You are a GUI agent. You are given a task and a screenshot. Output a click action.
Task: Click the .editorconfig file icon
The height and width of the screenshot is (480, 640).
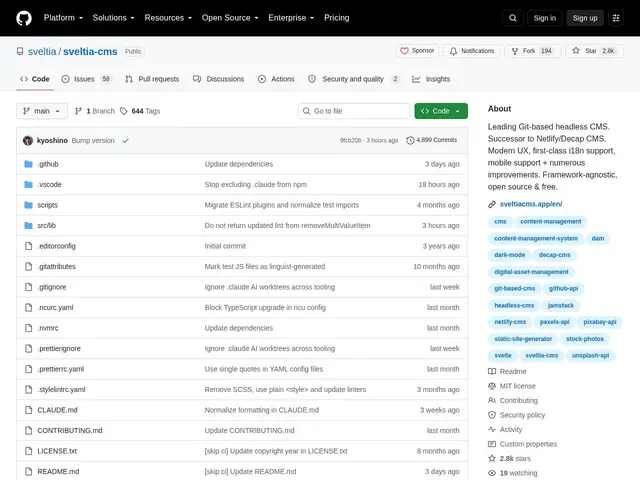[28, 246]
